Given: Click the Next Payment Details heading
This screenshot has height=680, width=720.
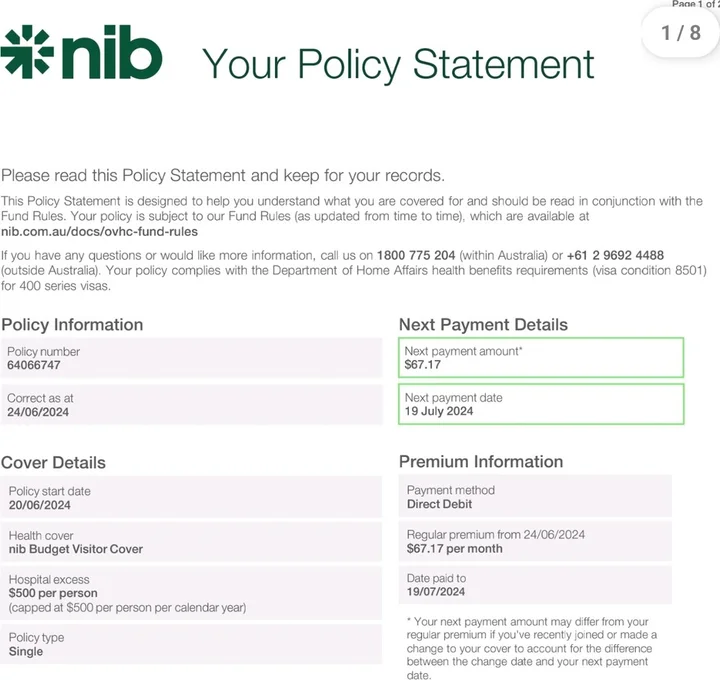Looking at the screenshot, I should click(483, 325).
